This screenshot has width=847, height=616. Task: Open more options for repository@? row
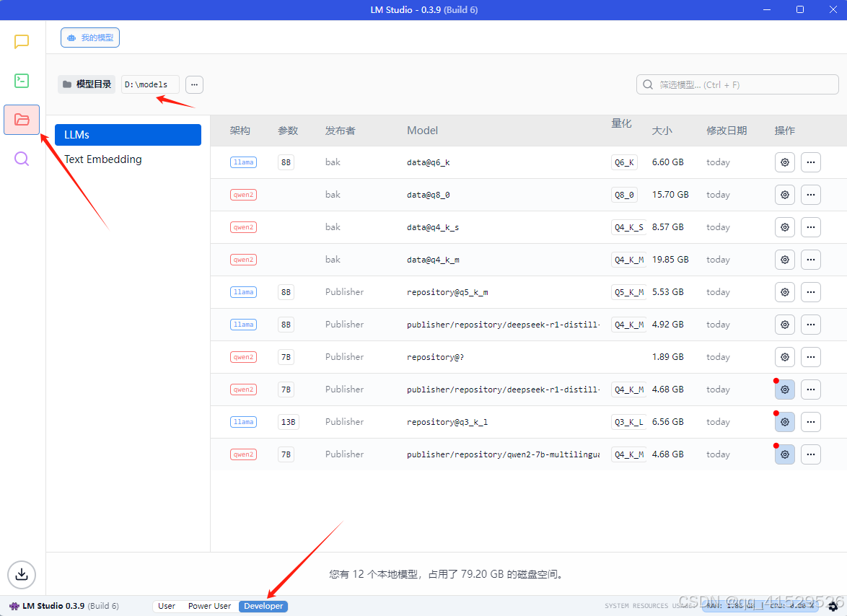(x=811, y=357)
